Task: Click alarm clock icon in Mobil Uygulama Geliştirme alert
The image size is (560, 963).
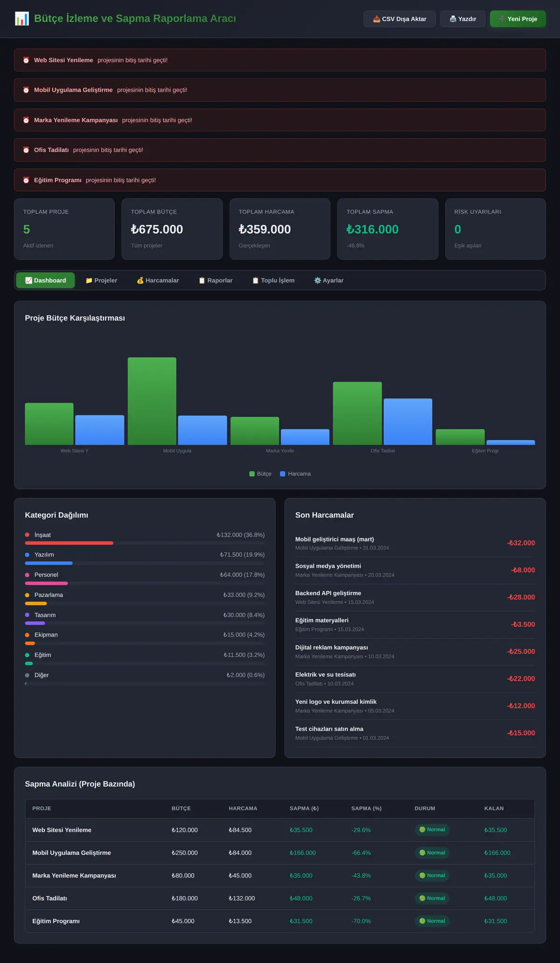Action: point(26,90)
